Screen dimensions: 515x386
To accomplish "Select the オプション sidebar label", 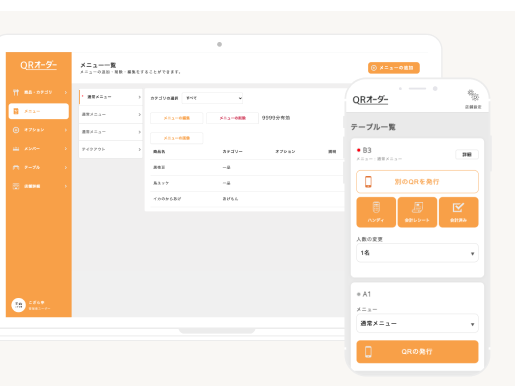I will tap(34, 130).
